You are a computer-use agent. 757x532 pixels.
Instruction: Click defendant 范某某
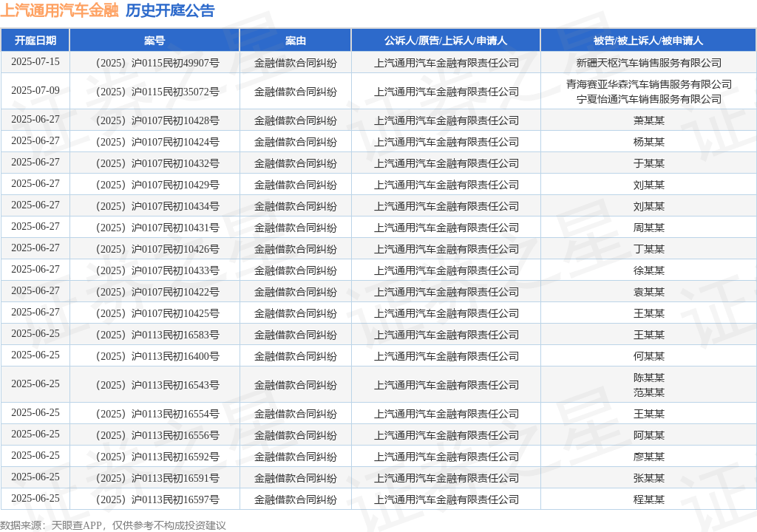coord(649,393)
